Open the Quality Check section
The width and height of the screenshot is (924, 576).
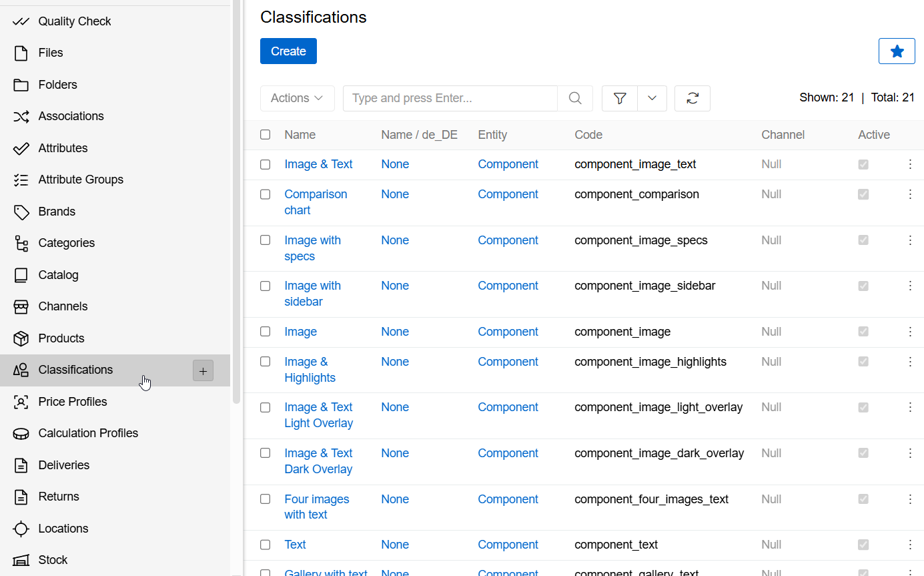pos(75,21)
